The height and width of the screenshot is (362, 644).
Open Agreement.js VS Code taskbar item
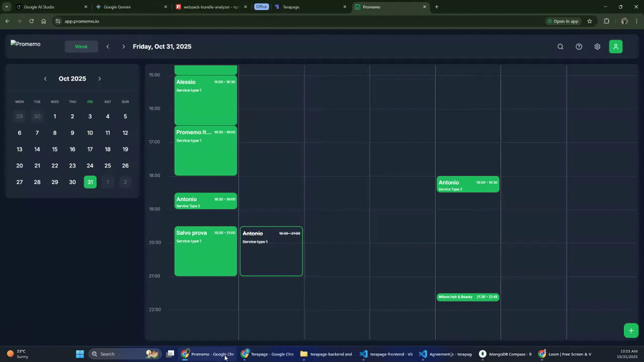pyautogui.click(x=445, y=354)
